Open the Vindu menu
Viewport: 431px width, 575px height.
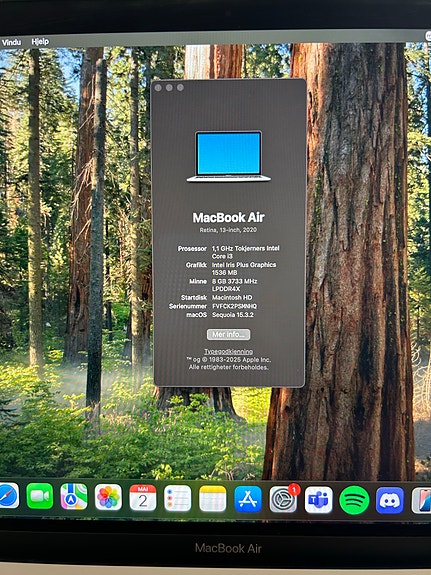pos(11,42)
